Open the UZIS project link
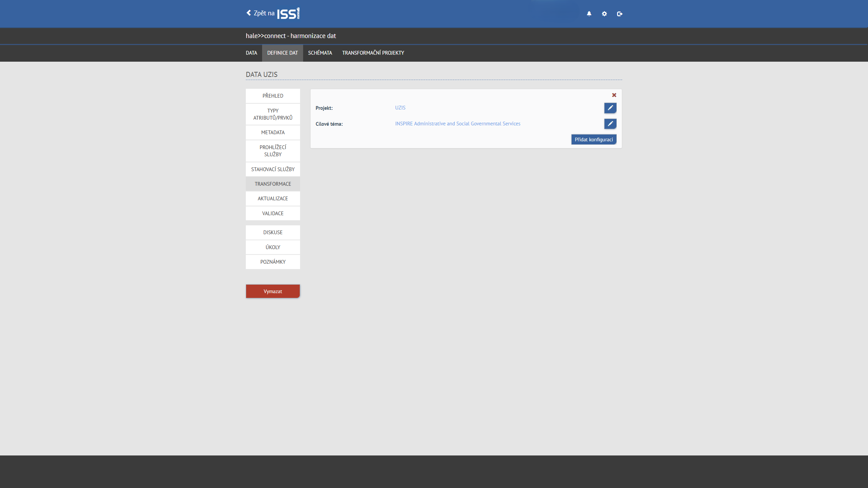Screen dimensions: 868x488 (x=400, y=108)
